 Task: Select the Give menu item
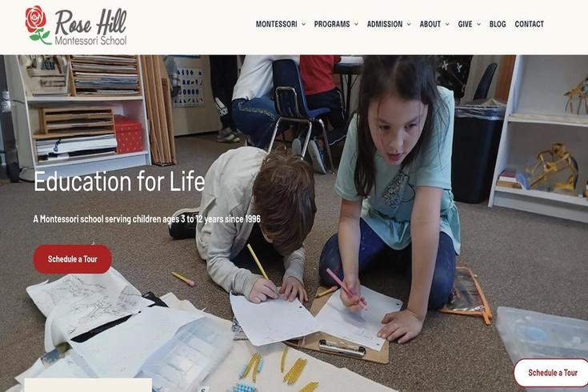tap(465, 24)
